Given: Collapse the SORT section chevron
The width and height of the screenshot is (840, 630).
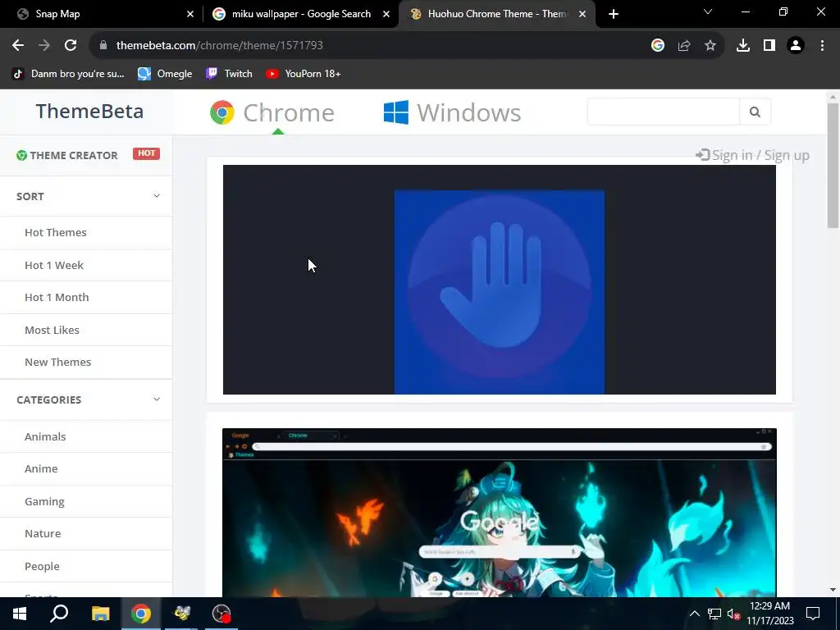Looking at the screenshot, I should [157, 196].
